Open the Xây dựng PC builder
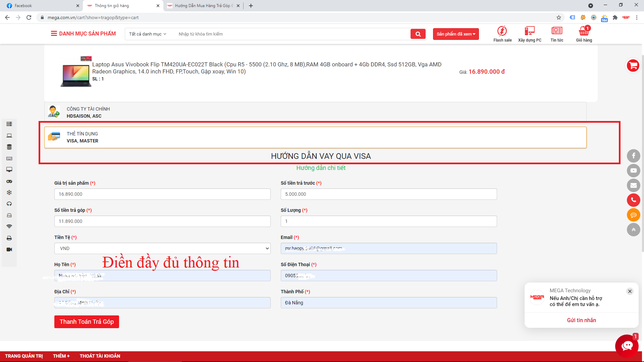 [x=530, y=34]
